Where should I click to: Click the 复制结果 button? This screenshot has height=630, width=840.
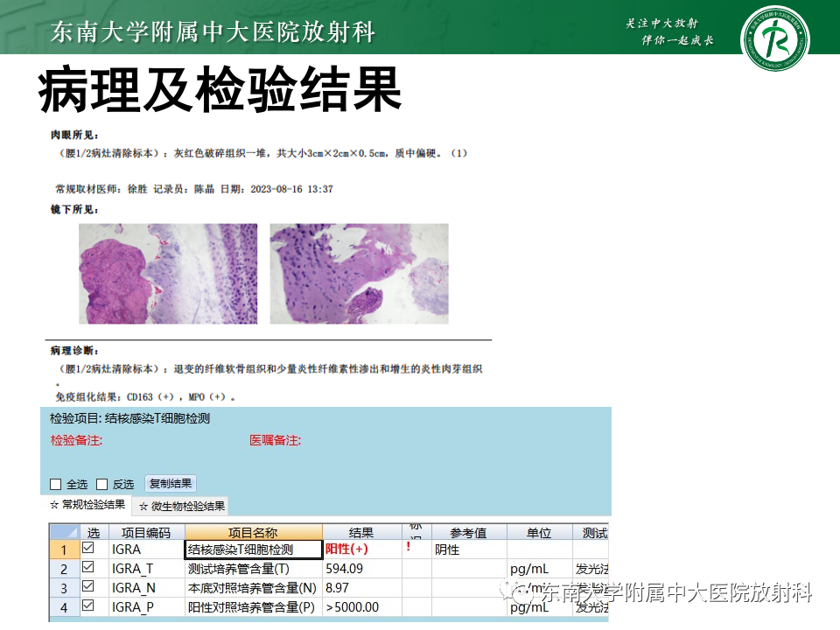[171, 484]
